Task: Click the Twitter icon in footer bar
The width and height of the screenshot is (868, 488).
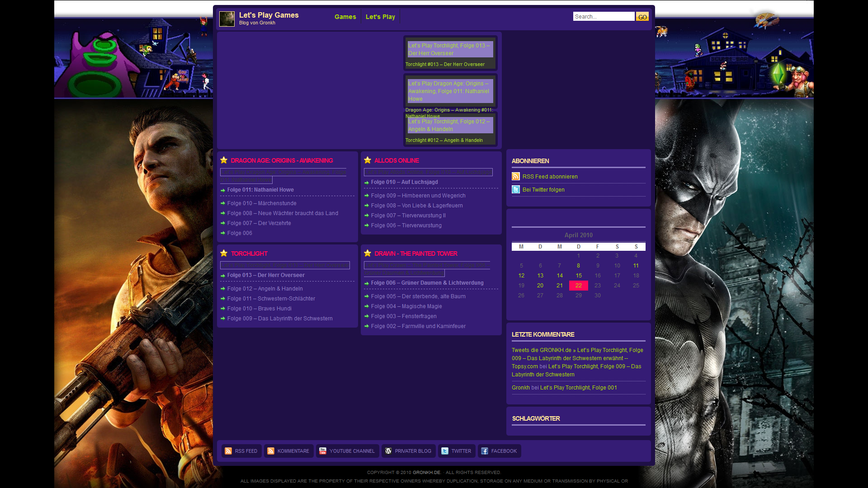Action: (x=445, y=451)
